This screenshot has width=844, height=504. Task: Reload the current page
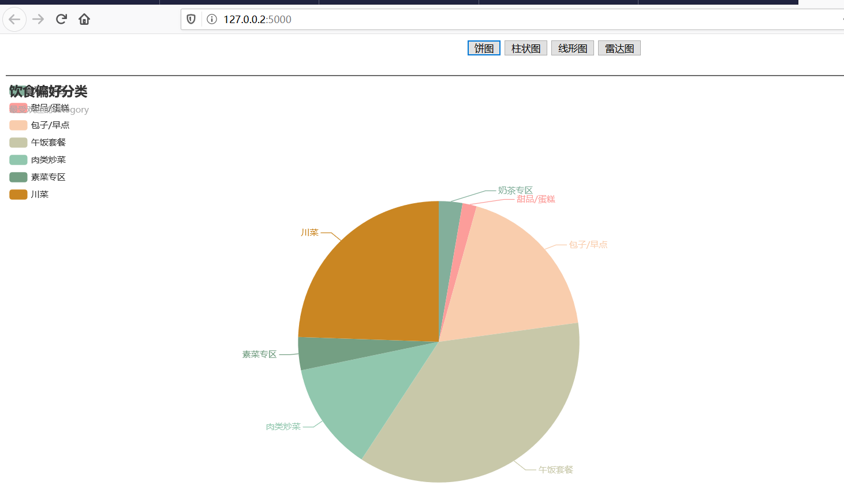[x=61, y=19]
